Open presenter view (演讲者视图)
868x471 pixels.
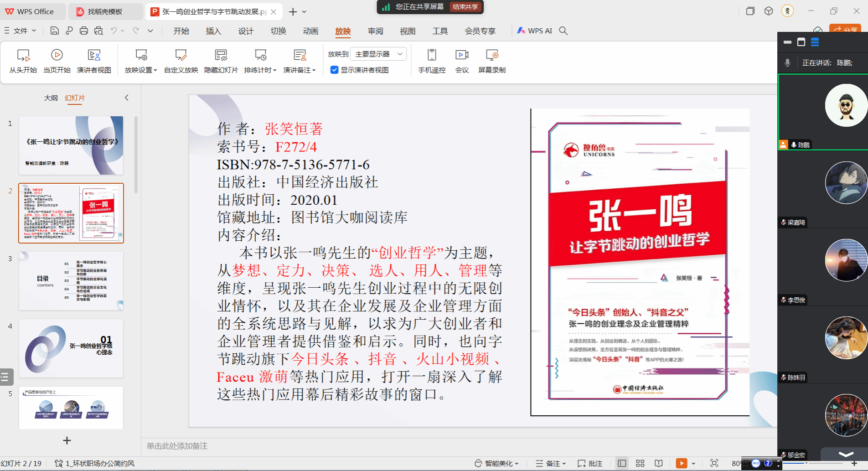pyautogui.click(x=94, y=61)
